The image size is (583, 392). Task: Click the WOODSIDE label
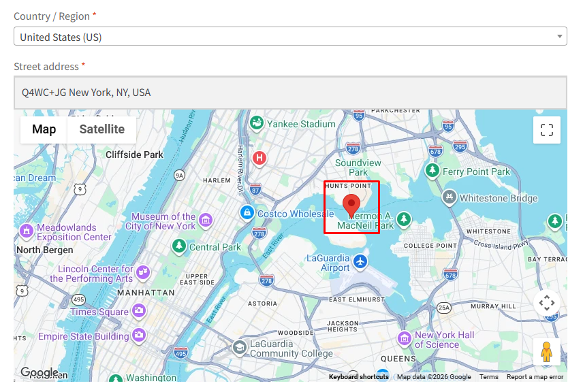point(296,333)
